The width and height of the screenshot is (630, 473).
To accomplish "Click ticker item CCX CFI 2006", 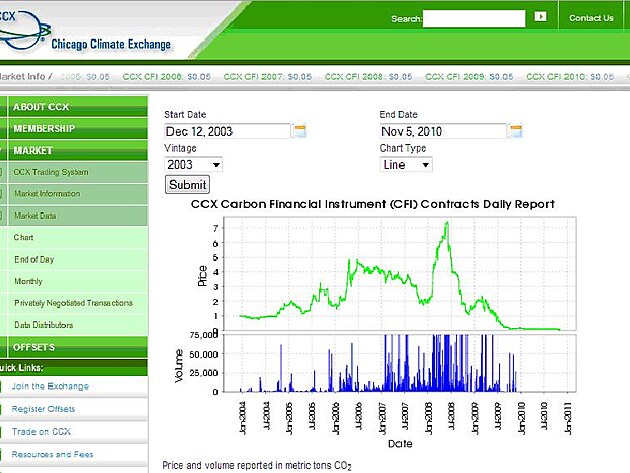I will tap(167, 76).
